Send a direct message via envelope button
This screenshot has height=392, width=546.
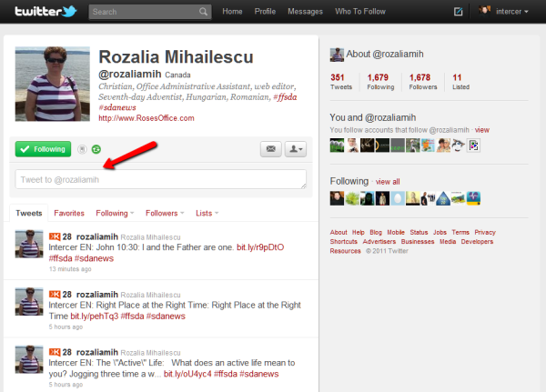point(271,149)
